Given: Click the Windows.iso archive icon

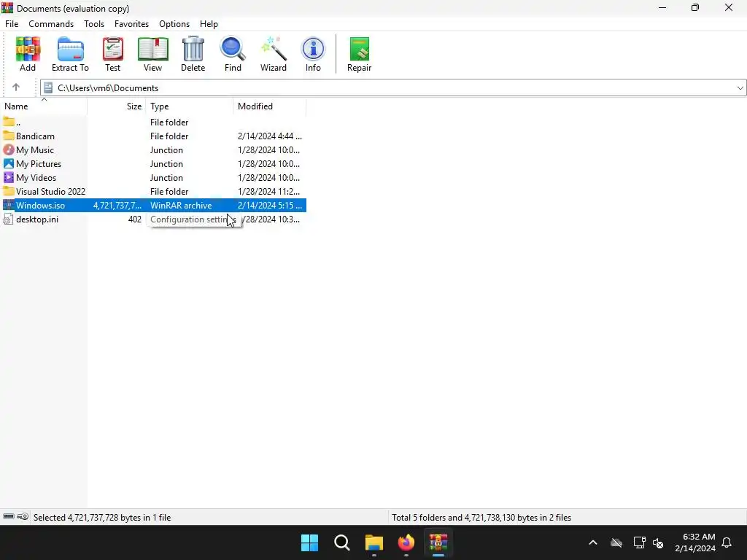Looking at the screenshot, I should [x=9, y=205].
